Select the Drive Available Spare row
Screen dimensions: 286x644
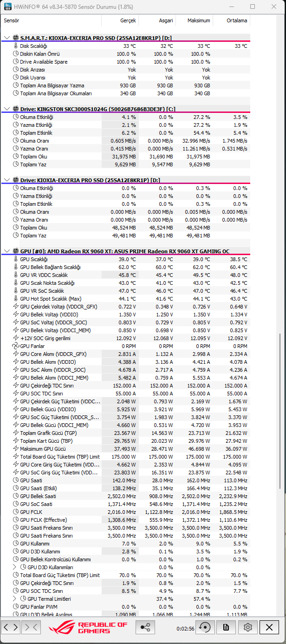126,62
